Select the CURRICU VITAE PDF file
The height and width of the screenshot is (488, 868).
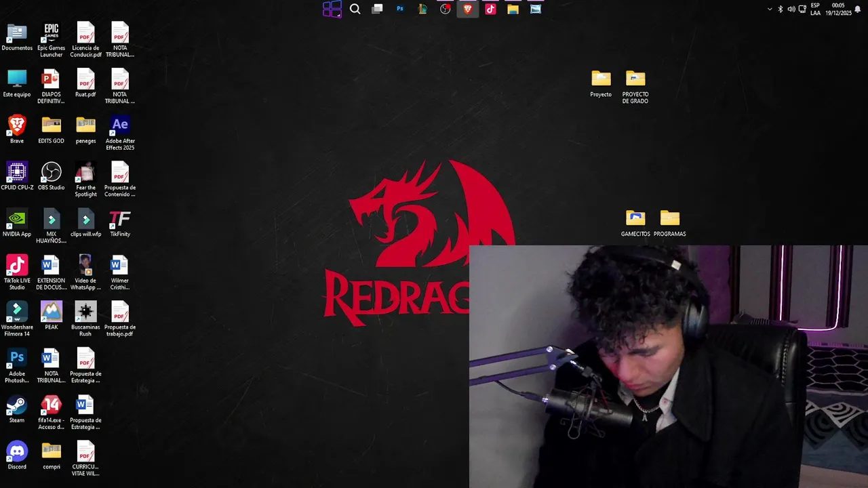tap(85, 459)
